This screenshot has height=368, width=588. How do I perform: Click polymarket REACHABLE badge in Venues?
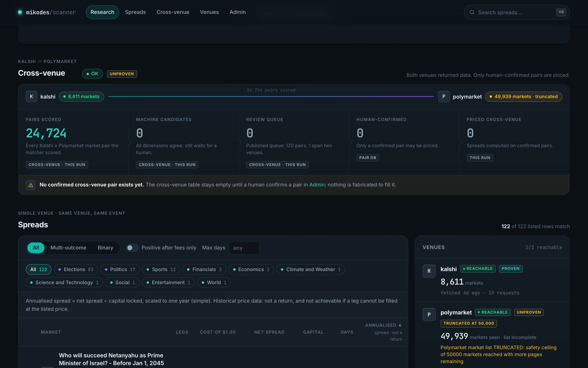[x=492, y=312]
